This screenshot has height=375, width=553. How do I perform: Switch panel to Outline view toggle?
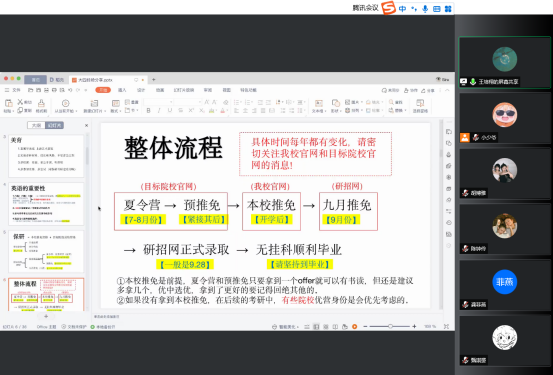pyautogui.click(x=36, y=125)
